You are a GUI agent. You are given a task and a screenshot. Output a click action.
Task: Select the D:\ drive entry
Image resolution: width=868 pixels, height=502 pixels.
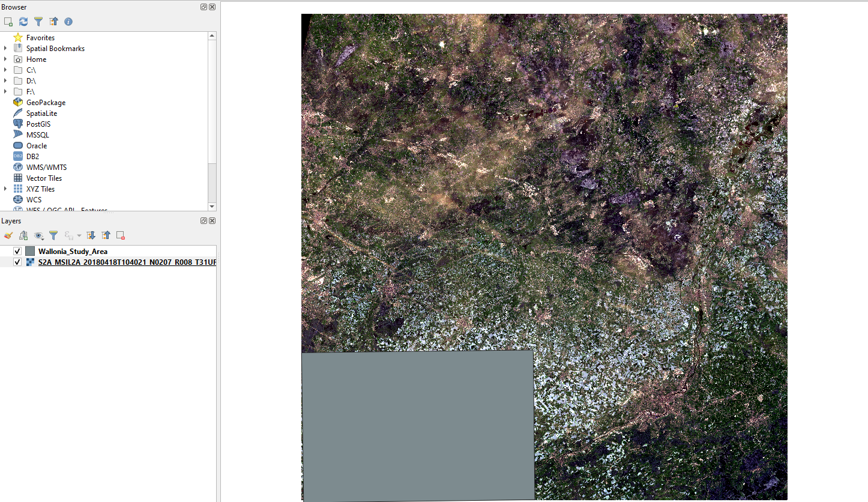click(31, 81)
